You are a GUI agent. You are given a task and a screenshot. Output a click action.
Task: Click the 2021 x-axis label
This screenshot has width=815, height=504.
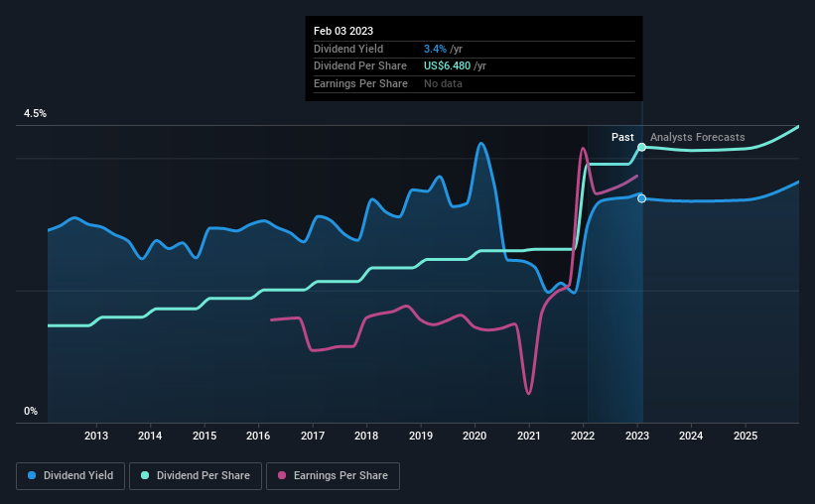[x=528, y=436]
